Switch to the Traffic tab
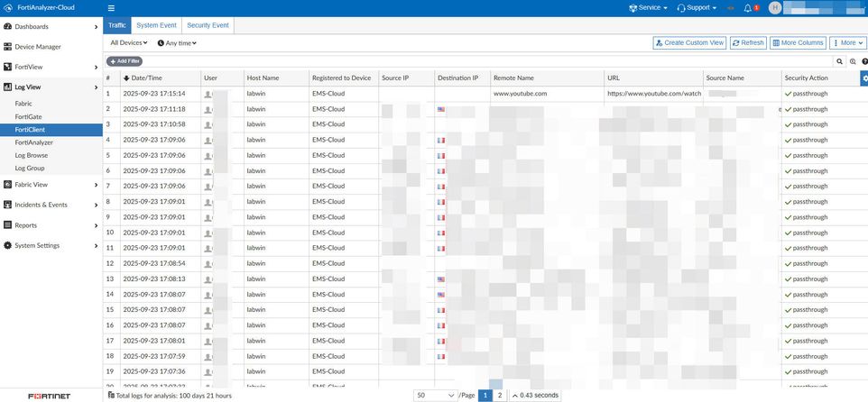This screenshot has width=868, height=402. tap(116, 25)
